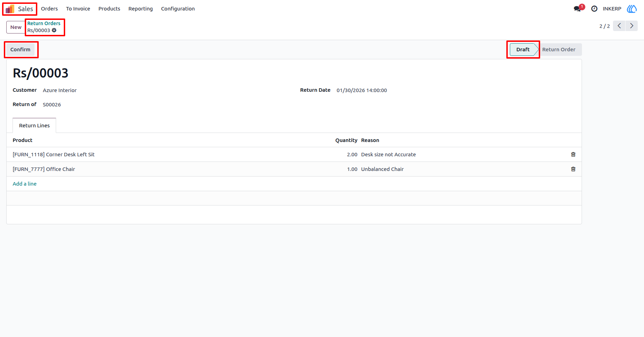The image size is (644, 337).
Task: Sort by the Reason column header
Action: [x=370, y=140]
